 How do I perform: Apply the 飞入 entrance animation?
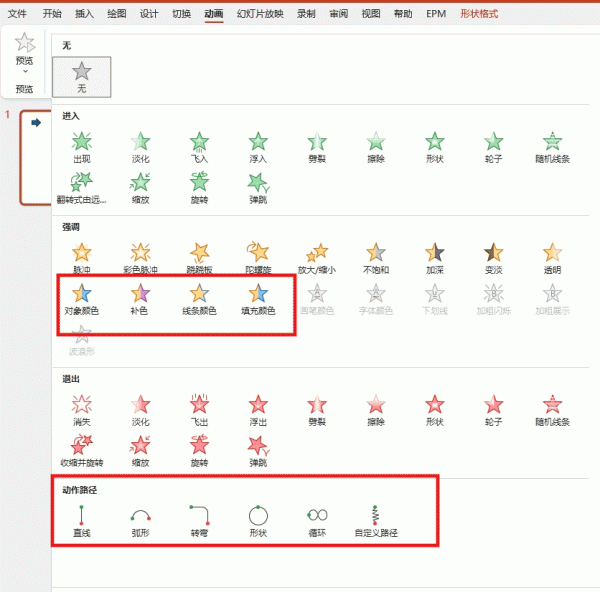pos(199,147)
